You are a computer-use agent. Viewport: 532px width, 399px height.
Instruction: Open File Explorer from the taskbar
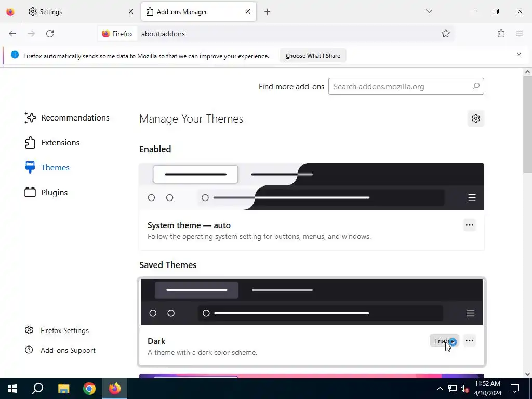tap(63, 389)
